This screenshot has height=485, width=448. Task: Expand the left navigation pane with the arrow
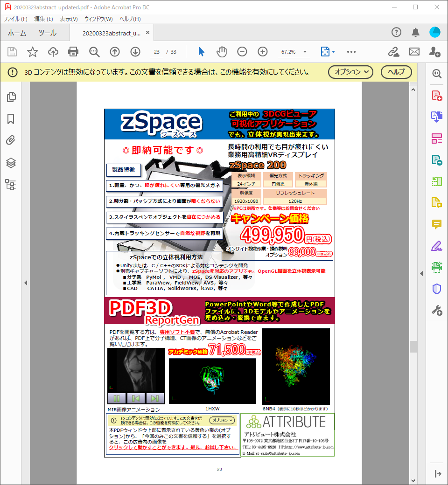[26, 283]
